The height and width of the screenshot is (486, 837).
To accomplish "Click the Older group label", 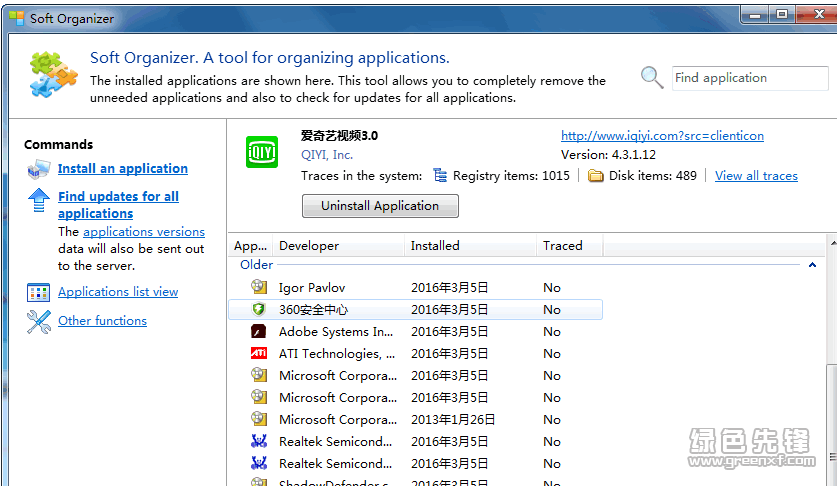I will [x=256, y=265].
